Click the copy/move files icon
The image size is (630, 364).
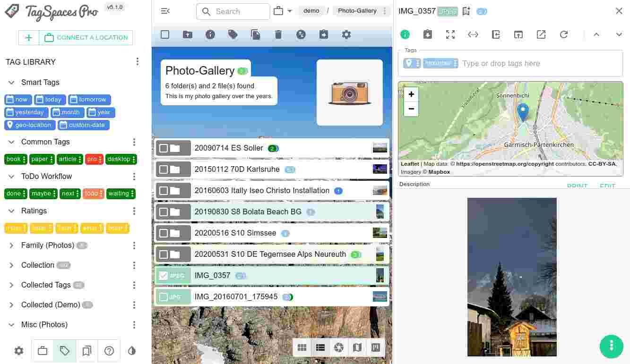pos(256,34)
